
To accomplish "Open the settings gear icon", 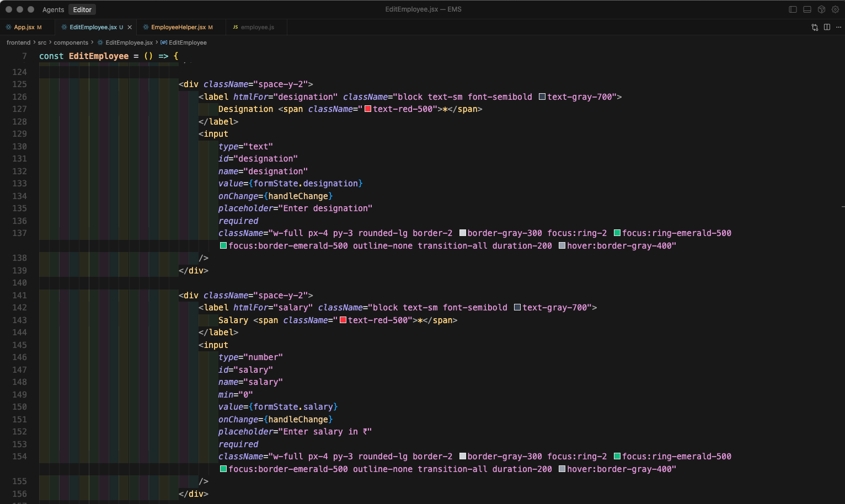I will coord(836,9).
